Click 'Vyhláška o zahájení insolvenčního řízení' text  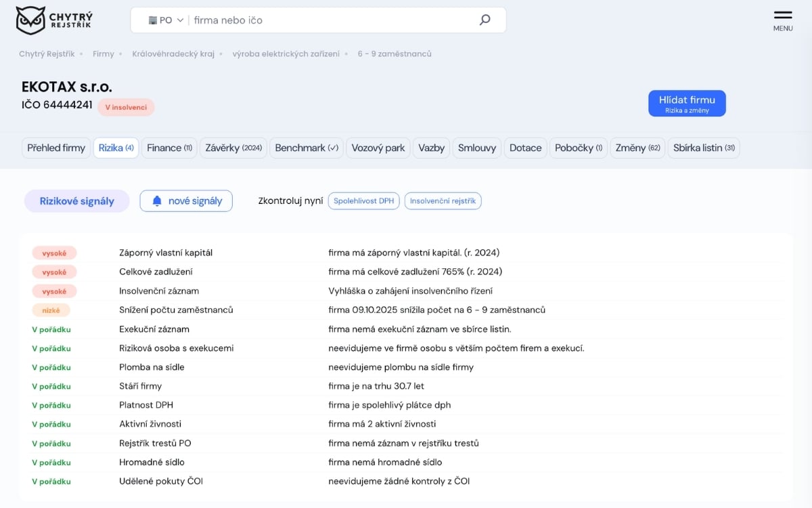(411, 291)
